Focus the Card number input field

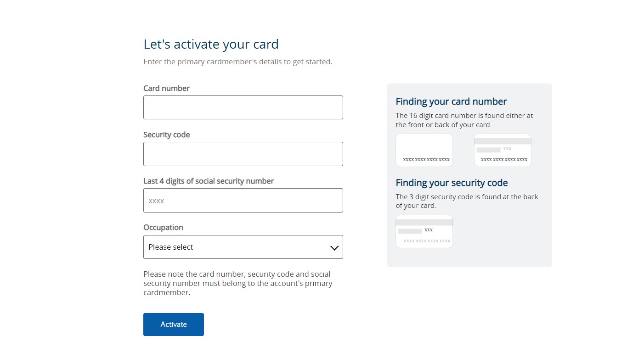[x=243, y=107]
